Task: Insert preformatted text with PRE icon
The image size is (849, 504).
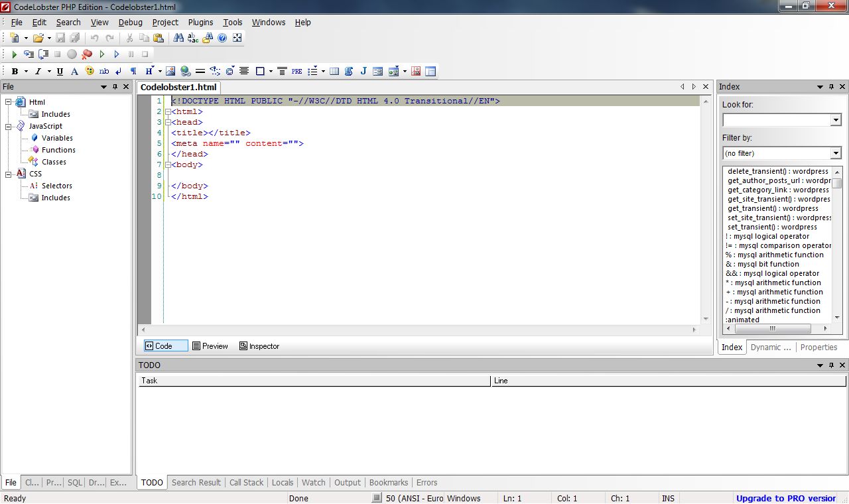Action: tap(296, 71)
